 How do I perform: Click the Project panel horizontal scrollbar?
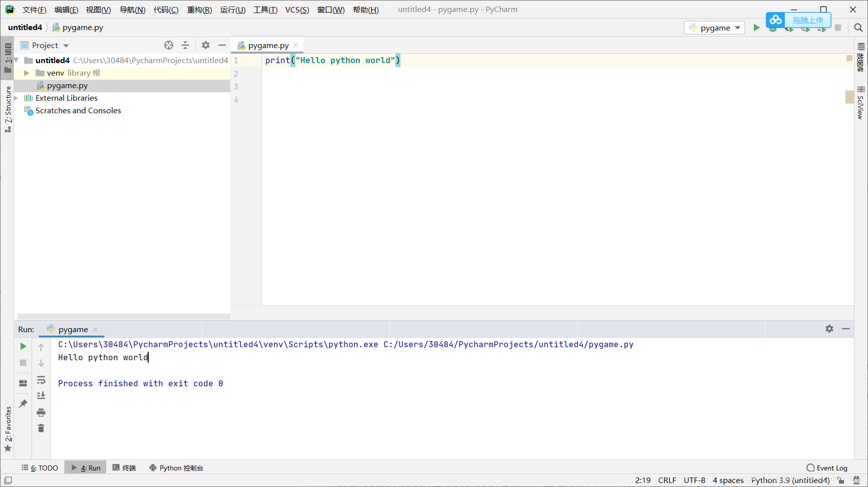(123, 317)
